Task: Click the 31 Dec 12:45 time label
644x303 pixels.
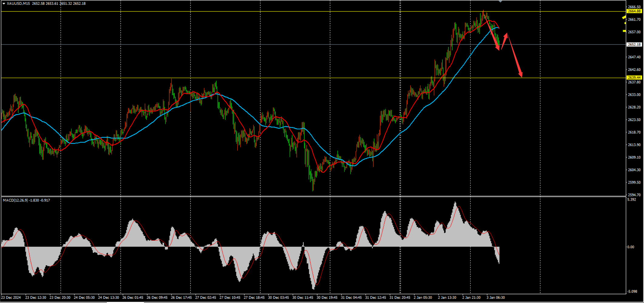Action: [376, 298]
